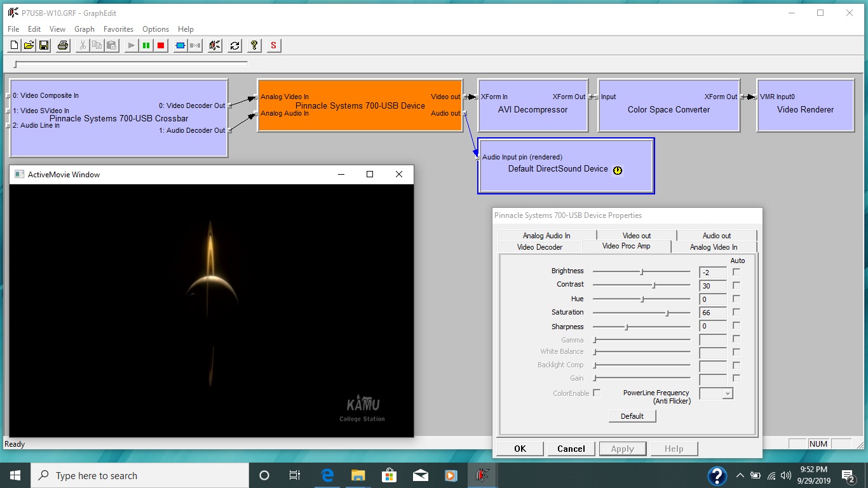
Task: Select the AVI Decompressor filter box
Action: [x=532, y=106]
